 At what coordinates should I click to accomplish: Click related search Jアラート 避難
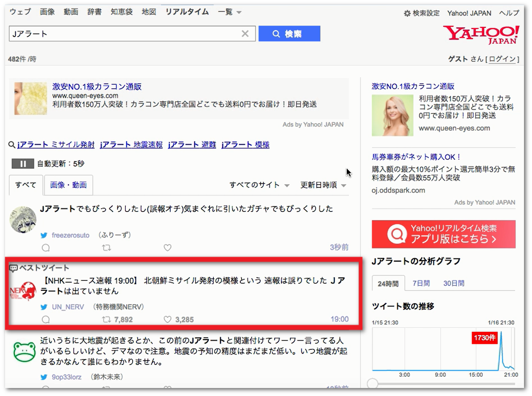192,145
